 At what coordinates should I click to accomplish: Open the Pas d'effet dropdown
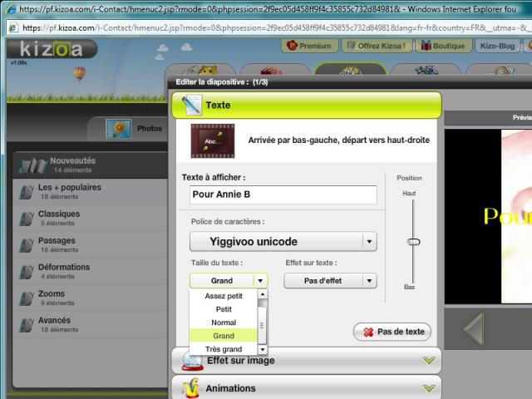331,281
